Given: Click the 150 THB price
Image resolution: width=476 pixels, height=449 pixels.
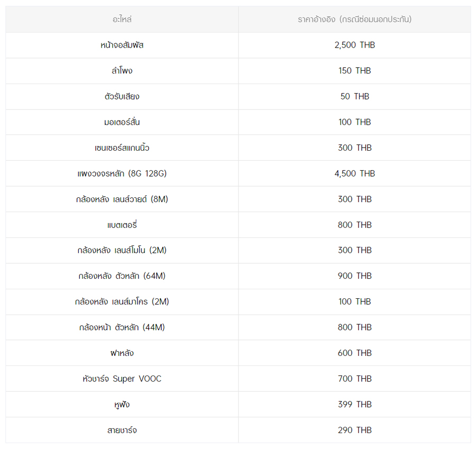Looking at the screenshot, I should click(354, 71).
